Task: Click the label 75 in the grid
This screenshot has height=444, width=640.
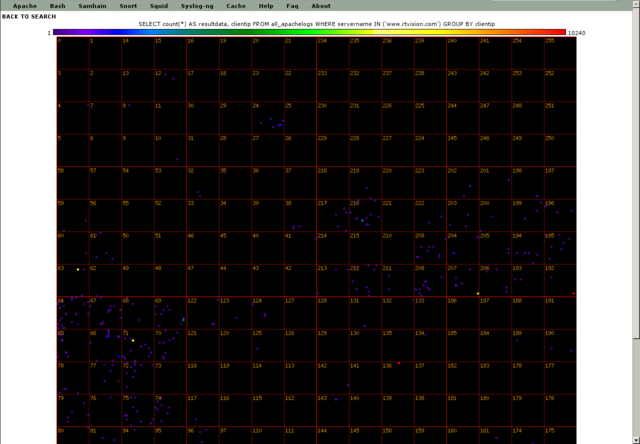Action: point(126,398)
